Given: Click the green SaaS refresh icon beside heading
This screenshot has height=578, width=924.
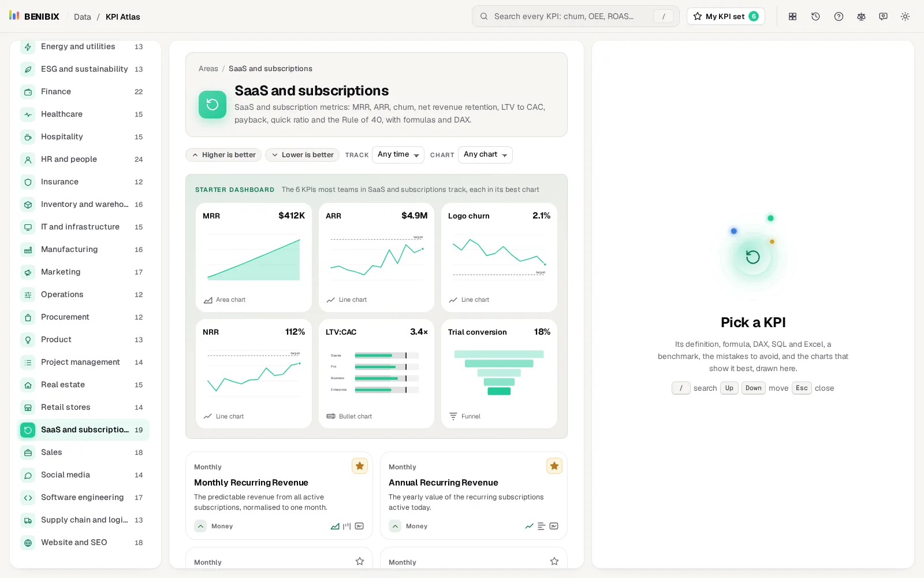Looking at the screenshot, I should [x=213, y=105].
